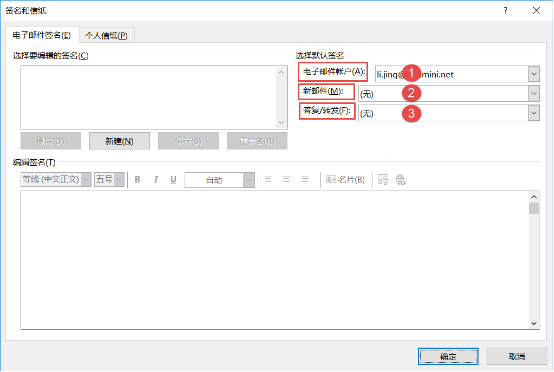This screenshot has width=554, height=372.
Task: Insert picture icon in signature toolbar
Action: coord(383,180)
